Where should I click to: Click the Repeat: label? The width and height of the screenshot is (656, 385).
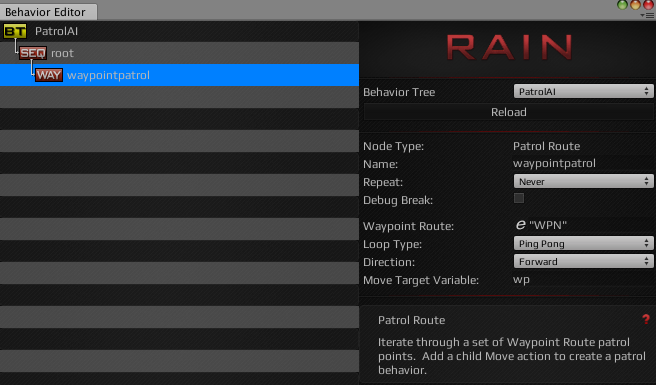click(383, 182)
